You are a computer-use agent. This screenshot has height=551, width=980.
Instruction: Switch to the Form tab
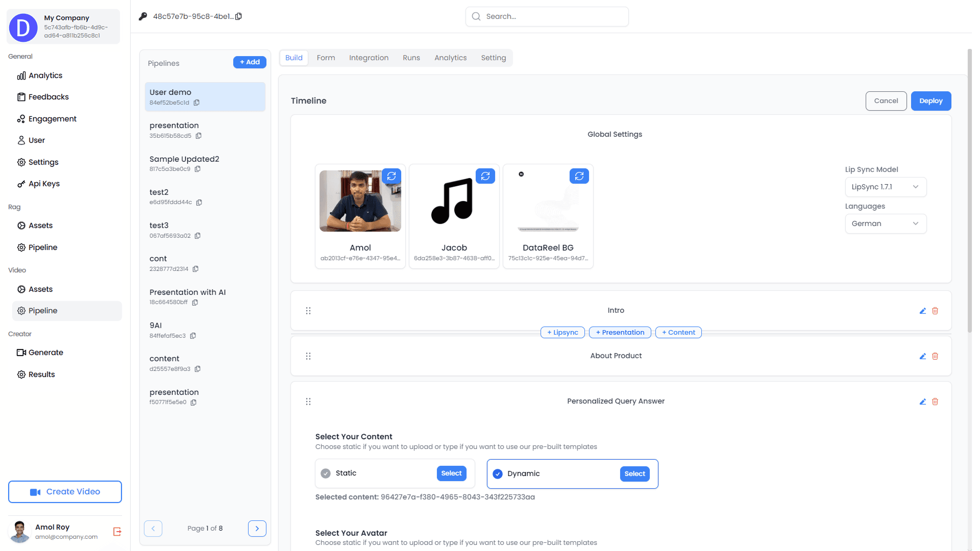(326, 58)
